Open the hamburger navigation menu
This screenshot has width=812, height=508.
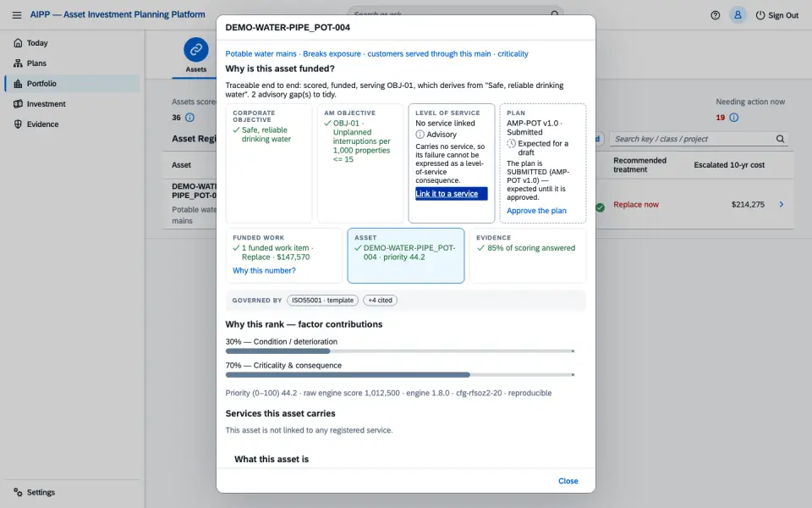17,15
